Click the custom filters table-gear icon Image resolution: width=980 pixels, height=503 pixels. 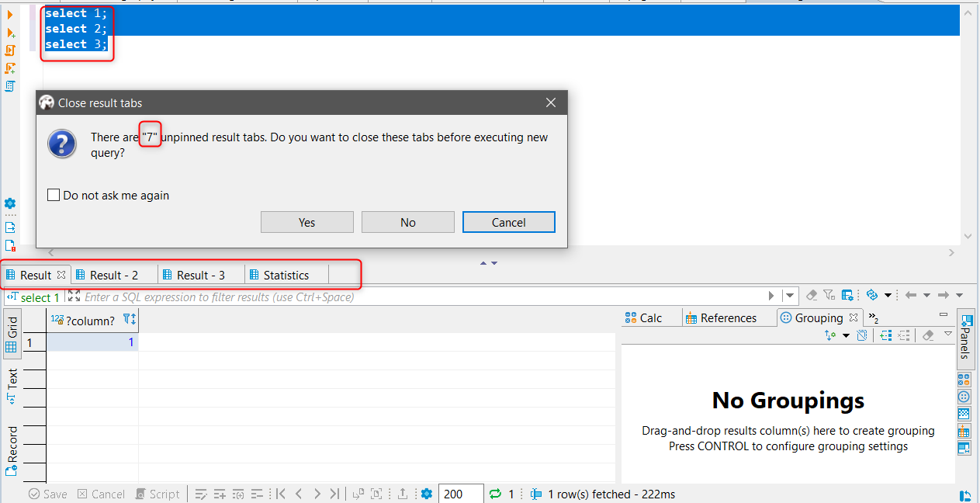tap(847, 295)
